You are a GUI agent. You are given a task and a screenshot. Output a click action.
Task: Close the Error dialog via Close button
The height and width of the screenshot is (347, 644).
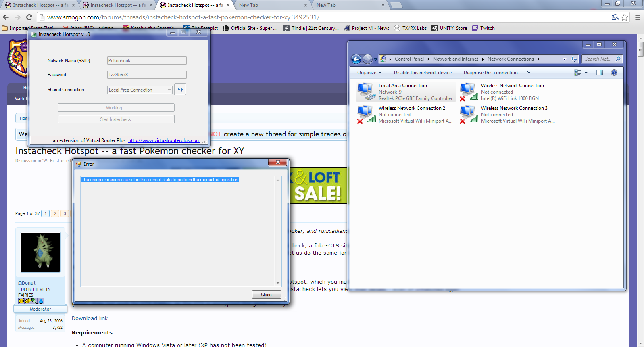(x=266, y=295)
